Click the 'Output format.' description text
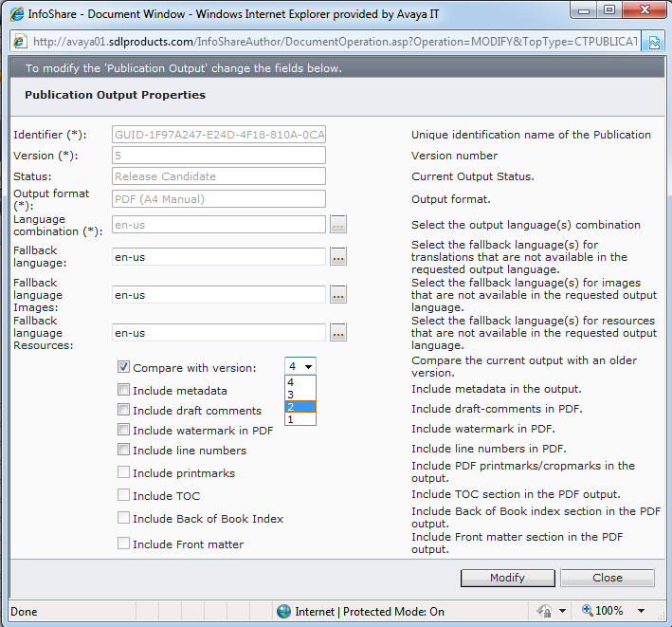672x627 pixels. pos(451,199)
